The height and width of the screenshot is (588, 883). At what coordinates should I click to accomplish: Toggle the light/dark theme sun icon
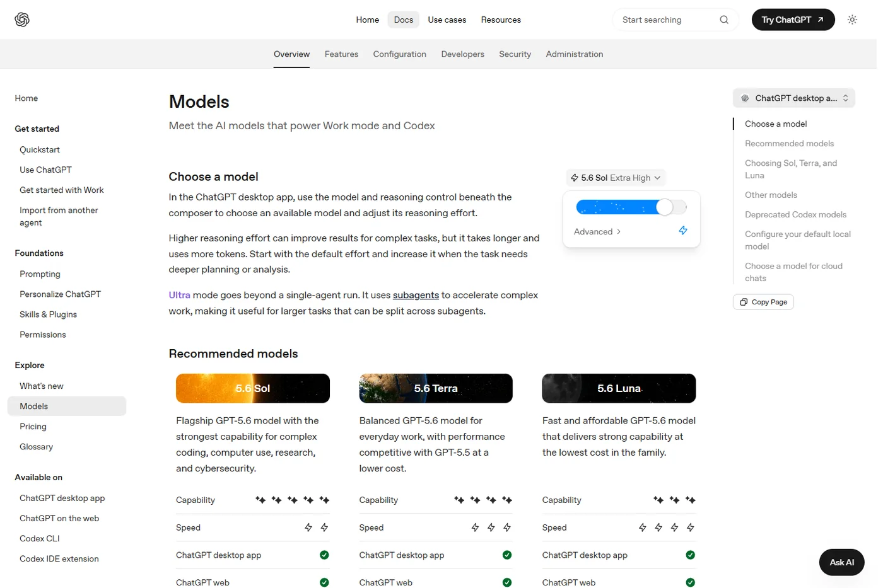[x=852, y=20]
